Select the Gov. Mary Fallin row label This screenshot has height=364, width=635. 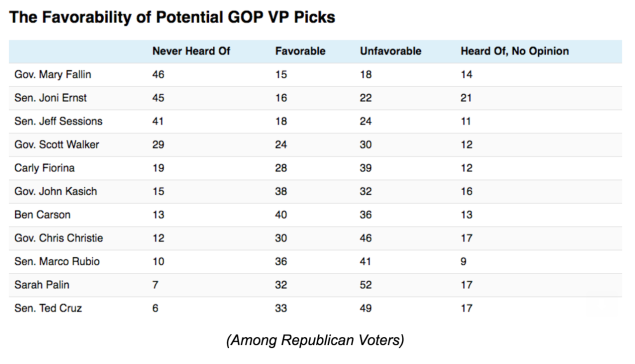point(53,75)
